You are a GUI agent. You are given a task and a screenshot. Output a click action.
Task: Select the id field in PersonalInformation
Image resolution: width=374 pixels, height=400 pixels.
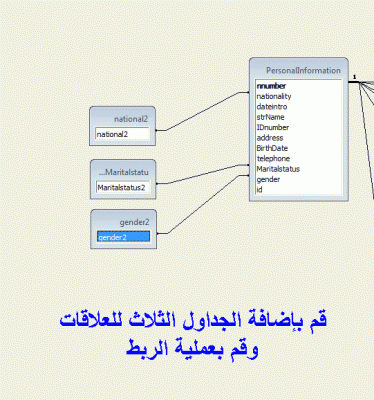(298, 190)
